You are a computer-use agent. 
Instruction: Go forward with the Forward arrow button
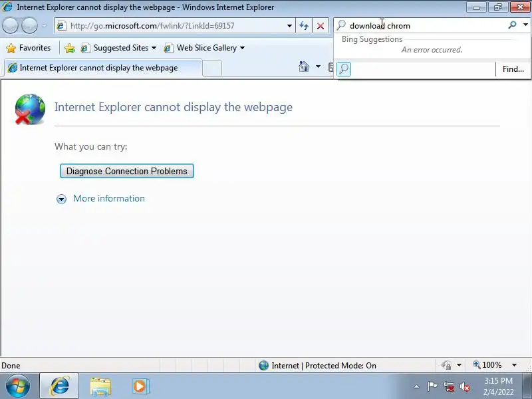29,26
